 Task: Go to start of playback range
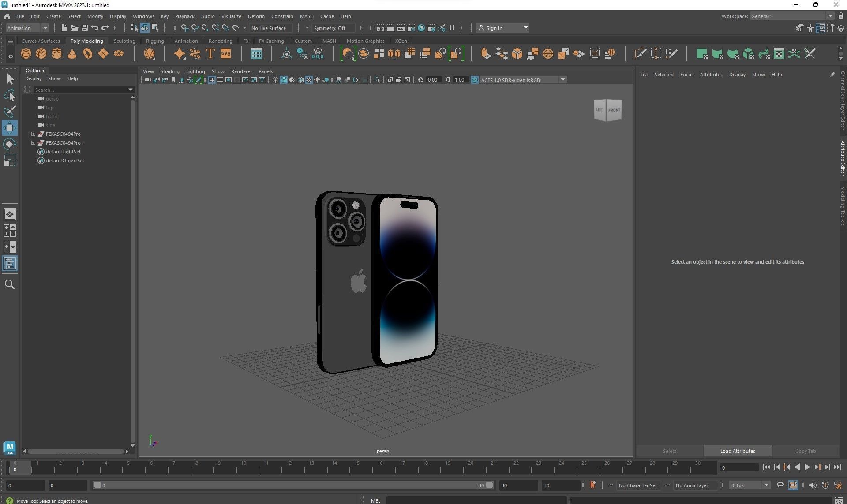point(766,467)
